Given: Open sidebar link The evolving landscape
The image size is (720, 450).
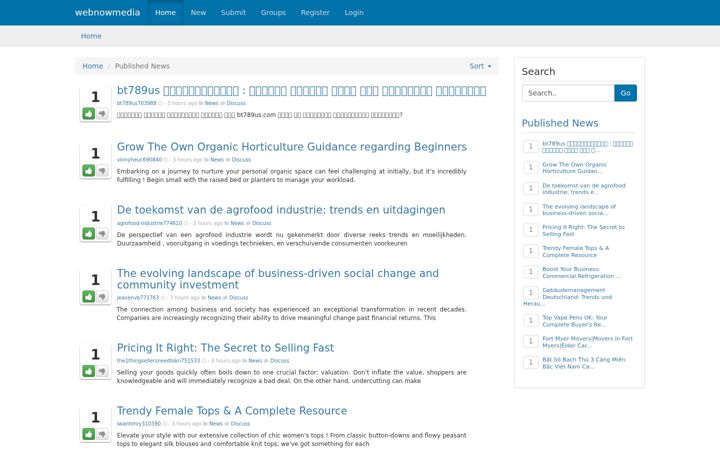Looking at the screenshot, I should tap(579, 210).
